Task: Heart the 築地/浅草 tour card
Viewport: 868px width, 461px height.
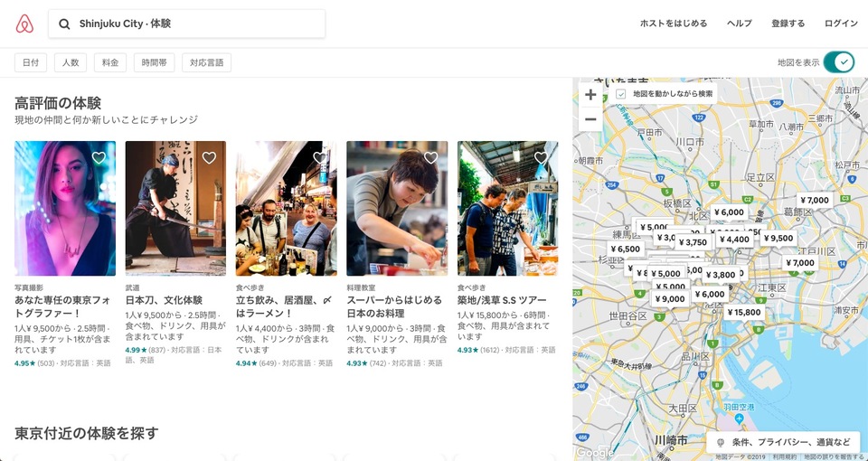Action: (541, 157)
